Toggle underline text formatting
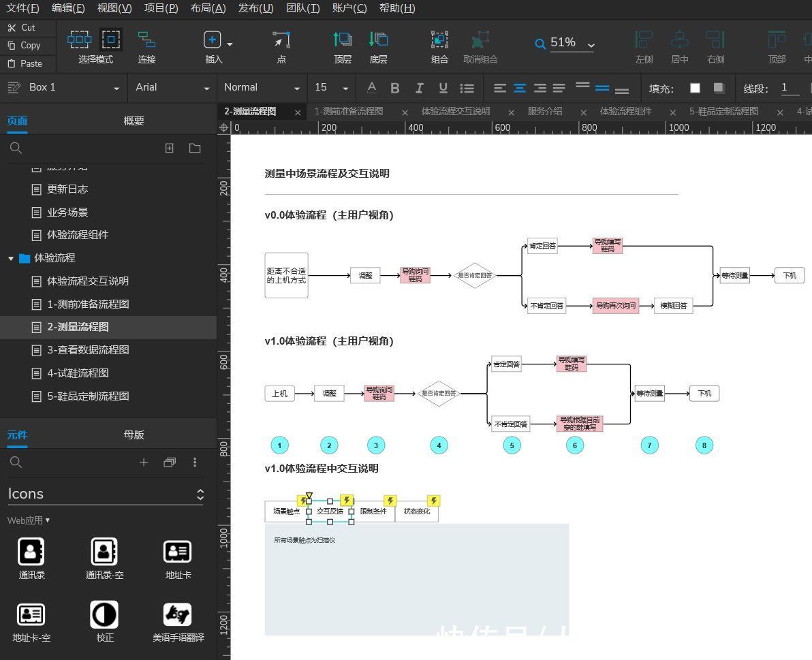This screenshot has width=812, height=660. coord(443,88)
